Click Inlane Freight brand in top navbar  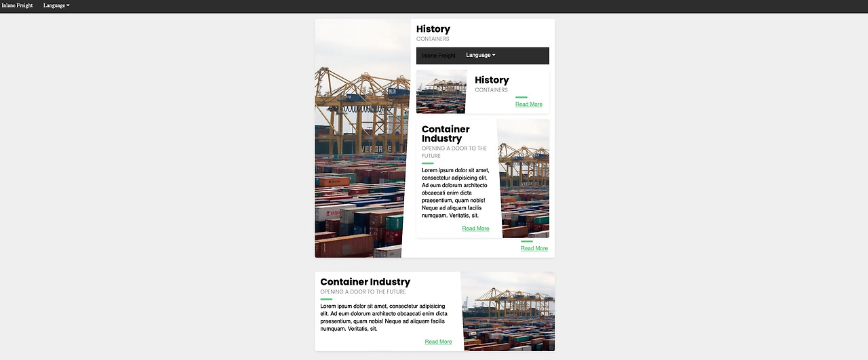pos(17,5)
